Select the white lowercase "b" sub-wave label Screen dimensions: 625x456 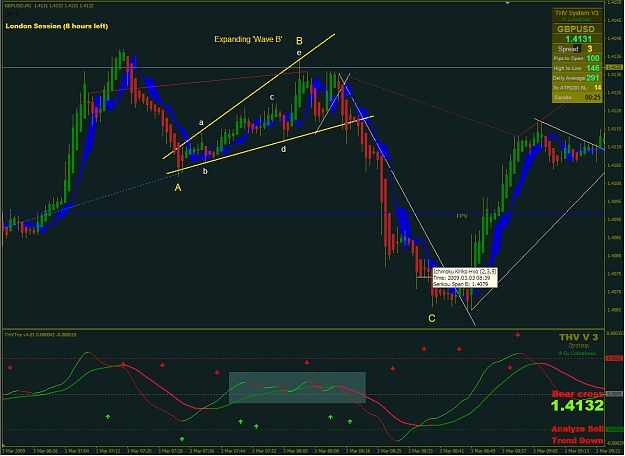[x=205, y=171]
